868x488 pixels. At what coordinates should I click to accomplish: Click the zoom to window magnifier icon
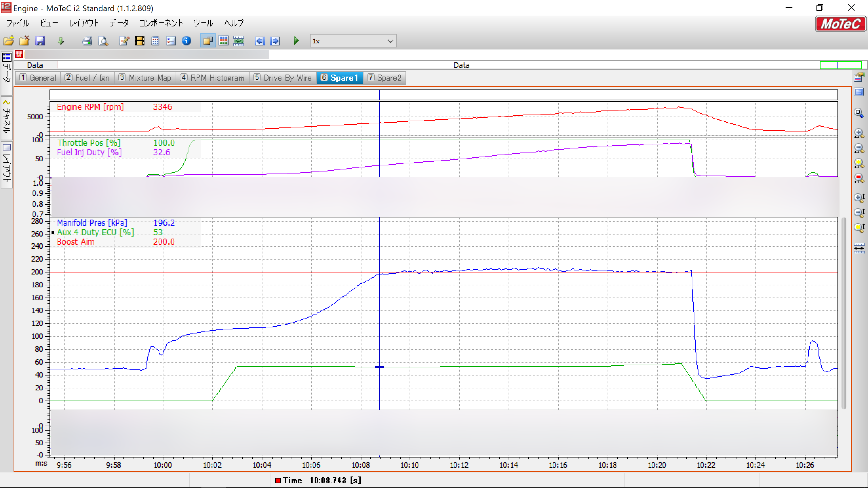tap(859, 113)
